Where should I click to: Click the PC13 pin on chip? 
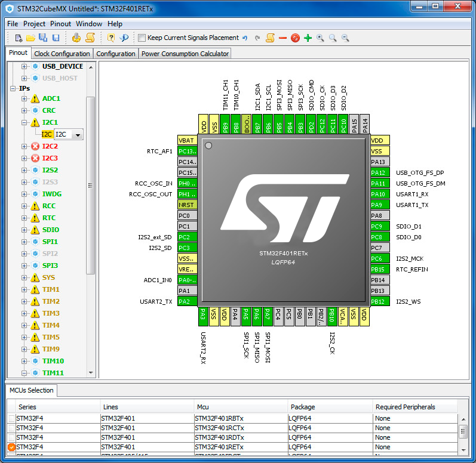click(187, 152)
